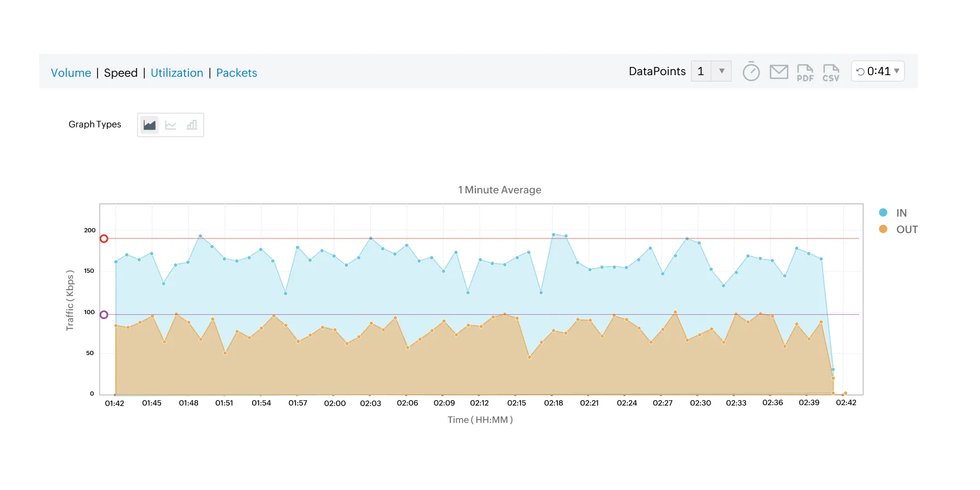Select the area graph type

pos(149,125)
